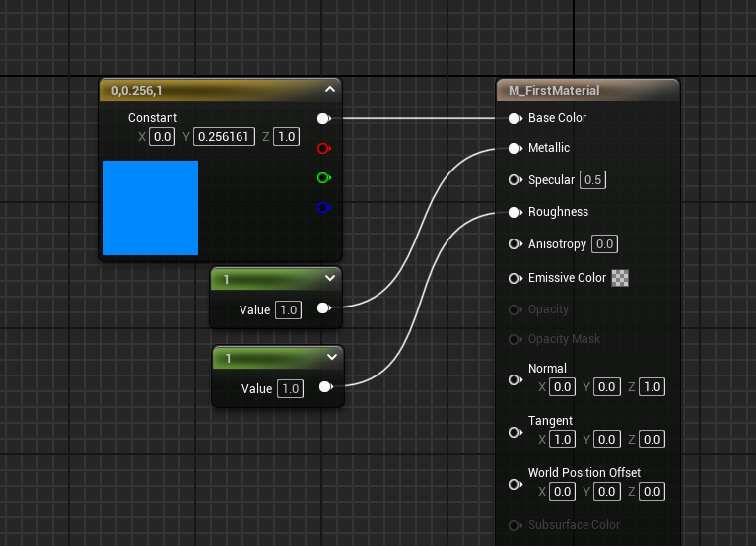Click the Anisotropy 0.0 value field
The height and width of the screenshot is (546, 756).
point(604,244)
